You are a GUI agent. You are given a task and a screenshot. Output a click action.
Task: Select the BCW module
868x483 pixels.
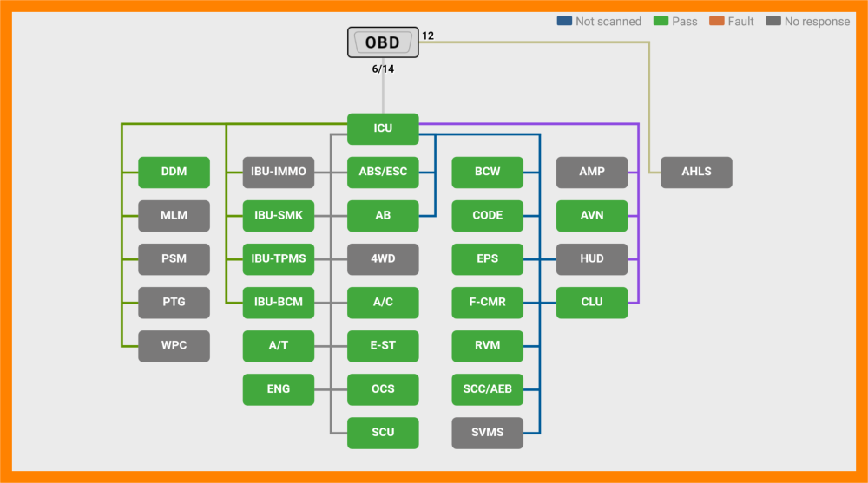487,172
